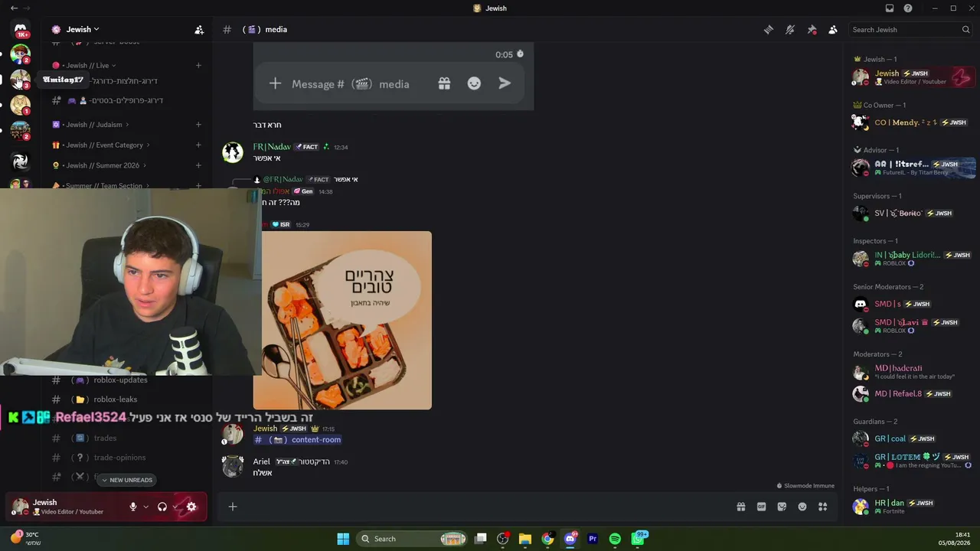Click the Windows taskbar Search box
Image resolution: width=980 pixels, height=551 pixels.
pos(412,539)
